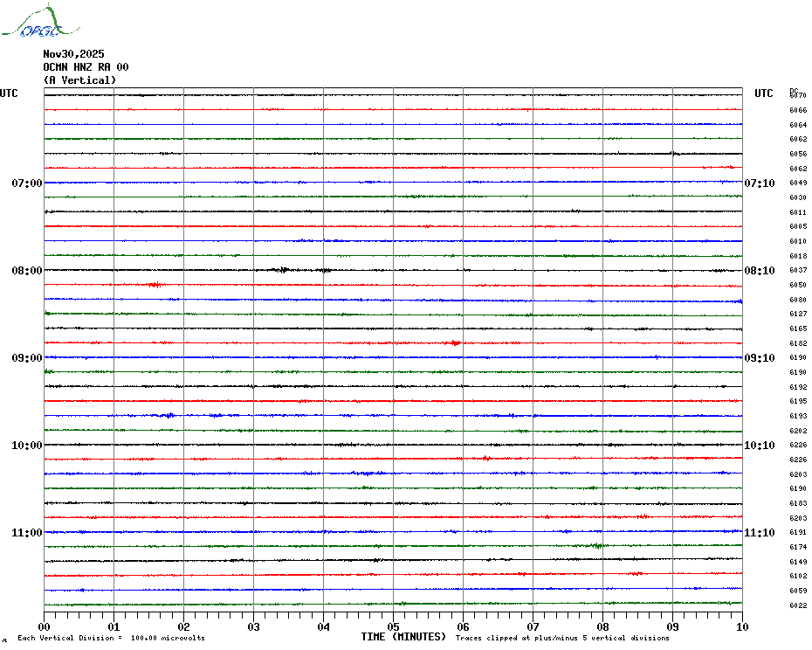The width and height of the screenshot is (812, 650).
Task: Click the "01" minute axis label
Action: [114, 627]
